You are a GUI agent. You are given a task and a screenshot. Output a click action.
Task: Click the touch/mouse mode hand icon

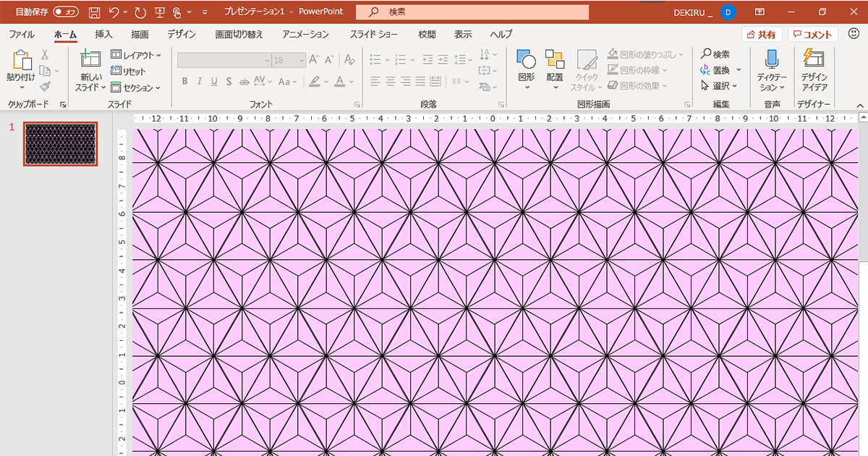pyautogui.click(x=176, y=12)
